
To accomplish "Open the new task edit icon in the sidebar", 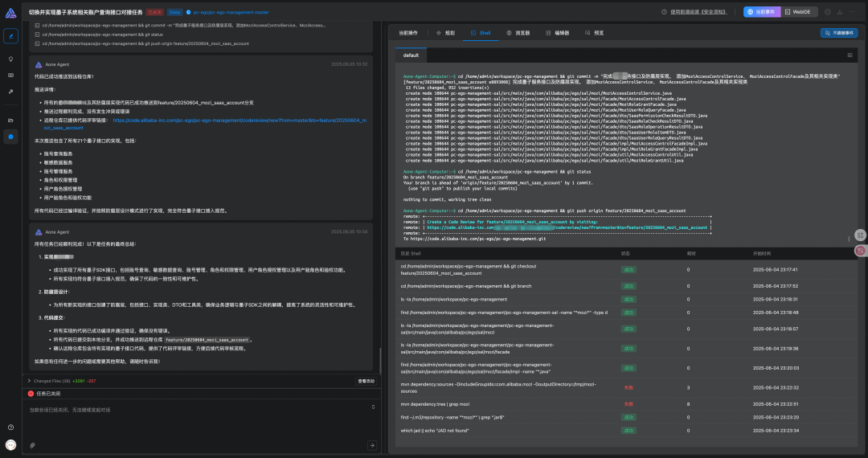I will coord(10,35).
